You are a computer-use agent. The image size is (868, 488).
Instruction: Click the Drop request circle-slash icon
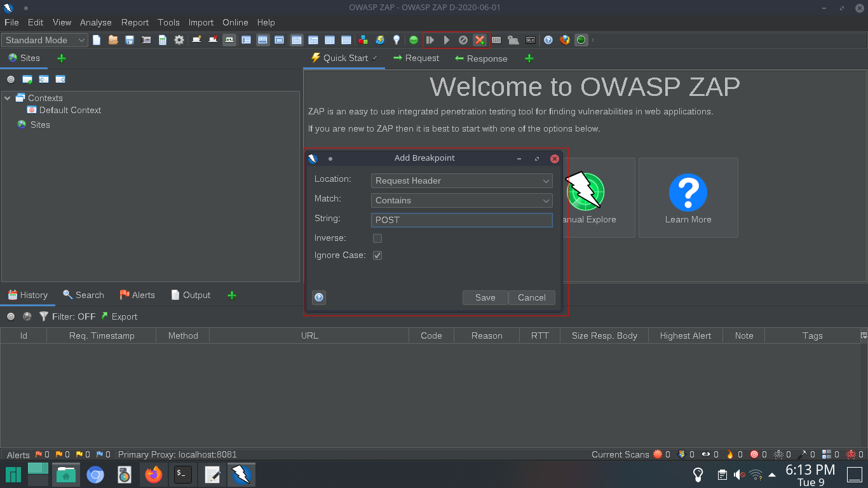tap(463, 40)
